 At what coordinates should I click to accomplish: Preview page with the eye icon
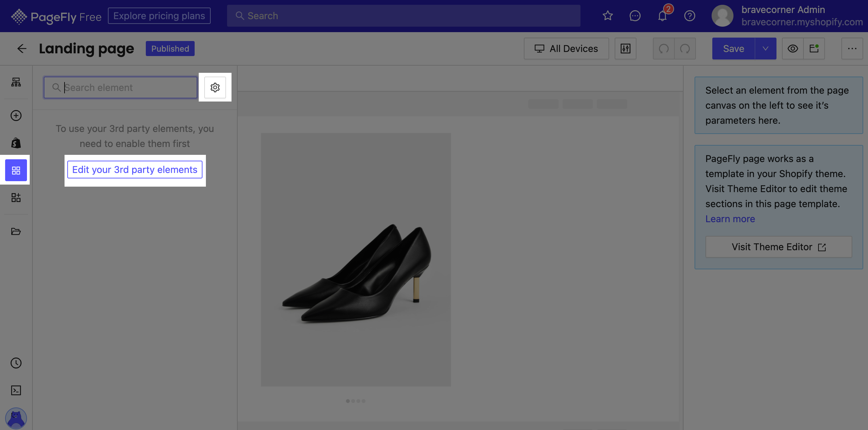[x=793, y=49]
